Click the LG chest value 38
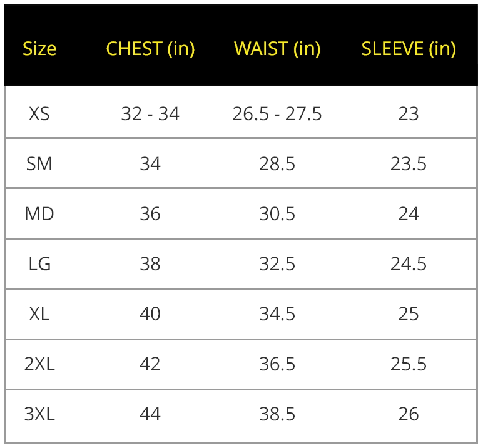 click(150, 264)
